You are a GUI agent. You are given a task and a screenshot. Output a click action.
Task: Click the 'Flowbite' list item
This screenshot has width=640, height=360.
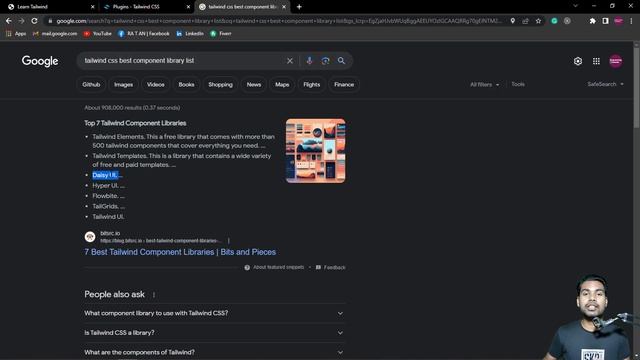(106, 196)
